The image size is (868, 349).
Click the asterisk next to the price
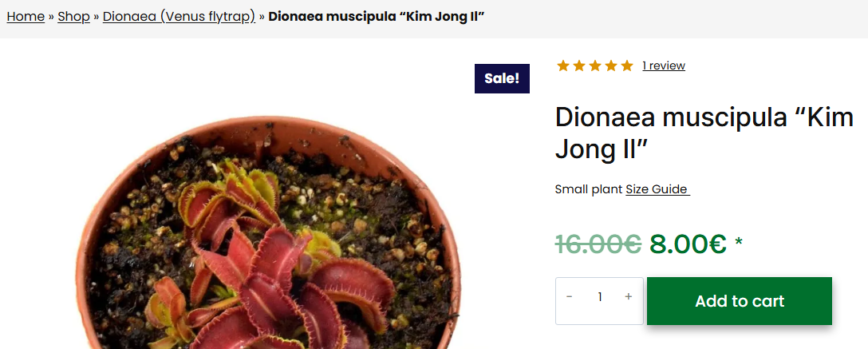point(739,243)
